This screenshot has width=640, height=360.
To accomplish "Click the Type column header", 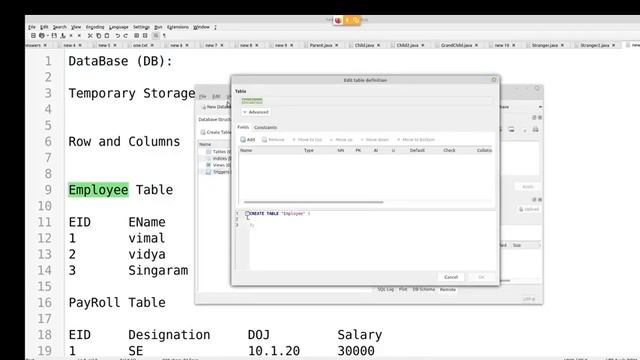I will (309, 151).
